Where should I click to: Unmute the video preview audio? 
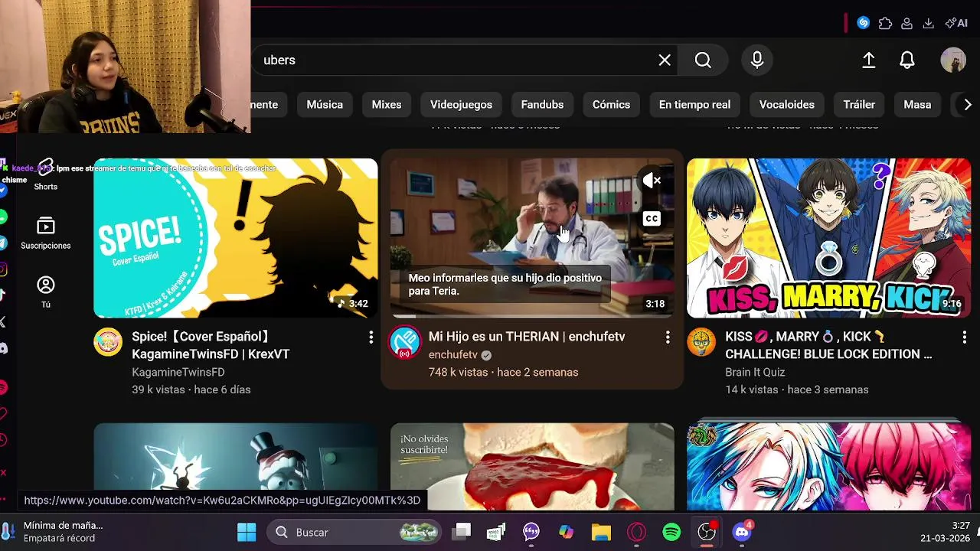[652, 181]
